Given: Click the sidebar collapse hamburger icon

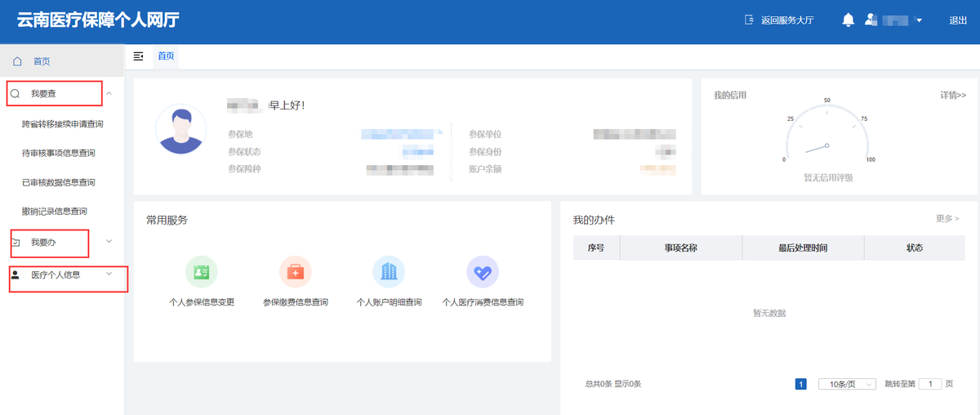Looking at the screenshot, I should (x=138, y=56).
